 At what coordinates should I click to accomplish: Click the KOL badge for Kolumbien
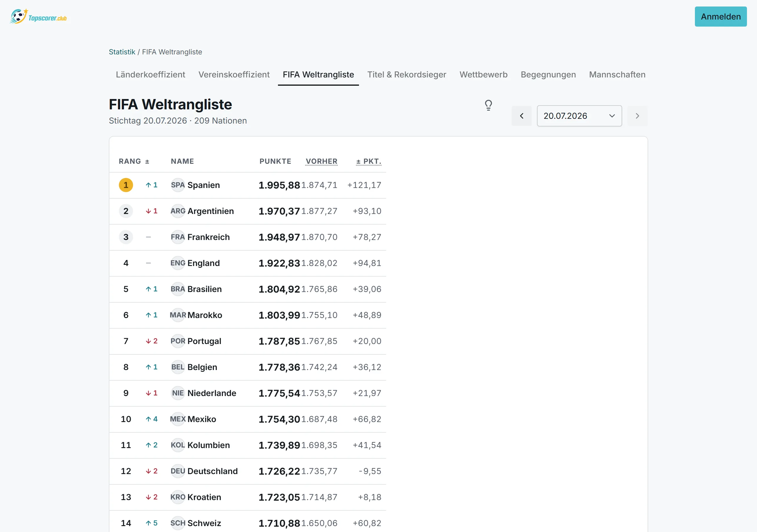178,445
